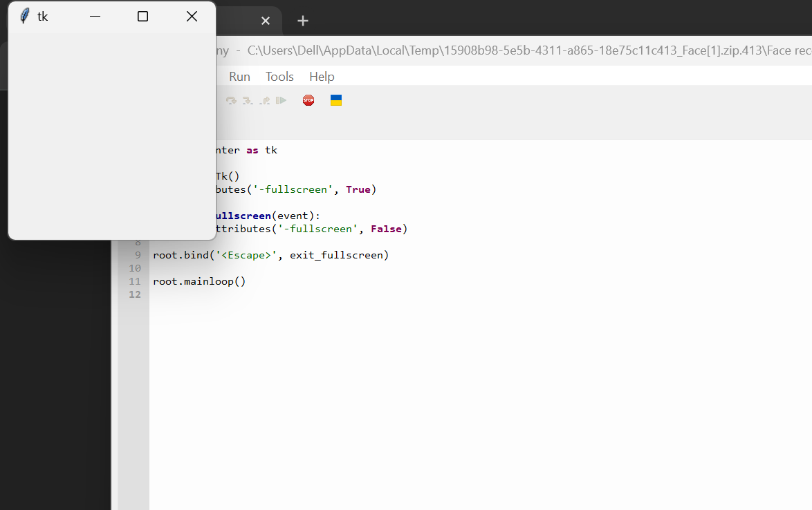Viewport: 812px width, 510px height.
Task: Close the current background tab
Action: tap(265, 21)
